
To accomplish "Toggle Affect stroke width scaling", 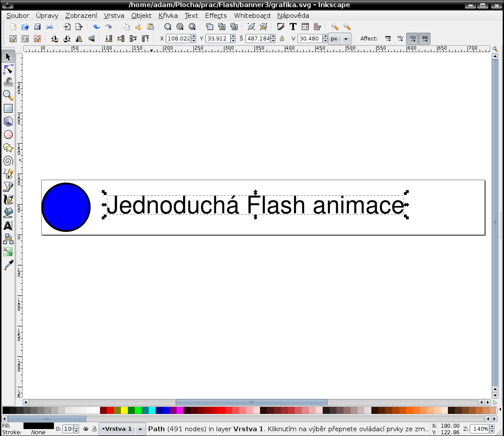I will tap(388, 39).
